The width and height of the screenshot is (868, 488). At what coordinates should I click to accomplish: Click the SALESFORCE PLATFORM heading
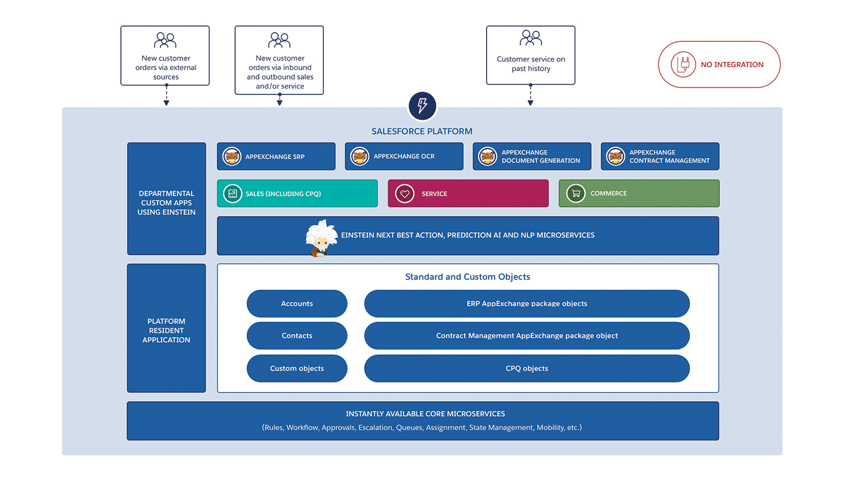click(x=422, y=132)
